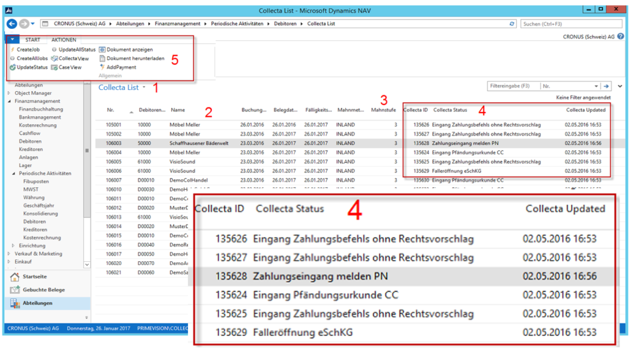
Task: Click the grey forward navigation arrow
Action: [25, 24]
